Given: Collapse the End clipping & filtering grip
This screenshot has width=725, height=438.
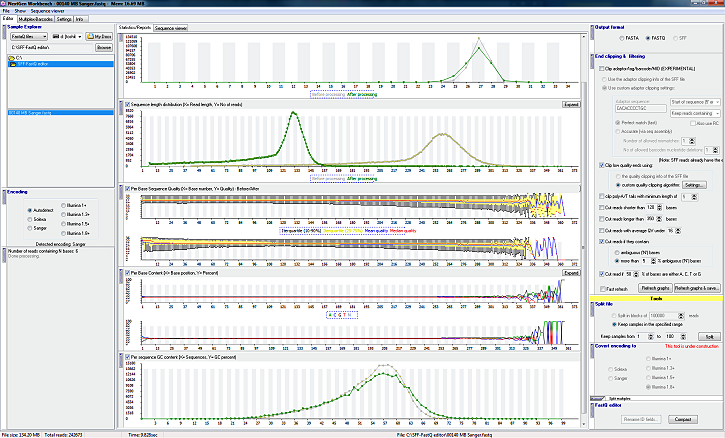Looking at the screenshot, I should coord(592,61).
